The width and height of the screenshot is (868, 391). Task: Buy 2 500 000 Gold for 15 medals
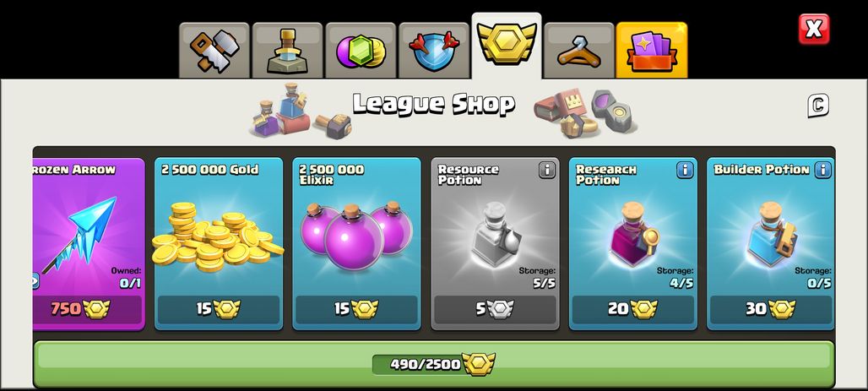tap(219, 309)
